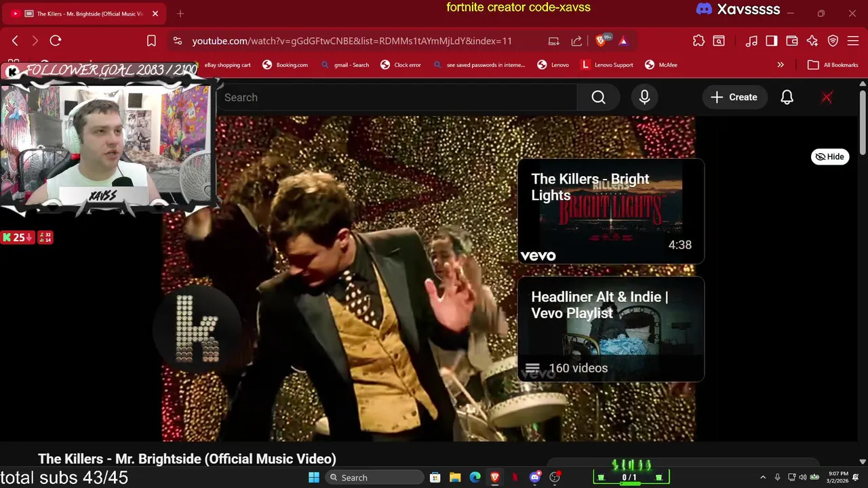Open the YouTube Create button
This screenshot has height=488, width=868.
pos(734,98)
